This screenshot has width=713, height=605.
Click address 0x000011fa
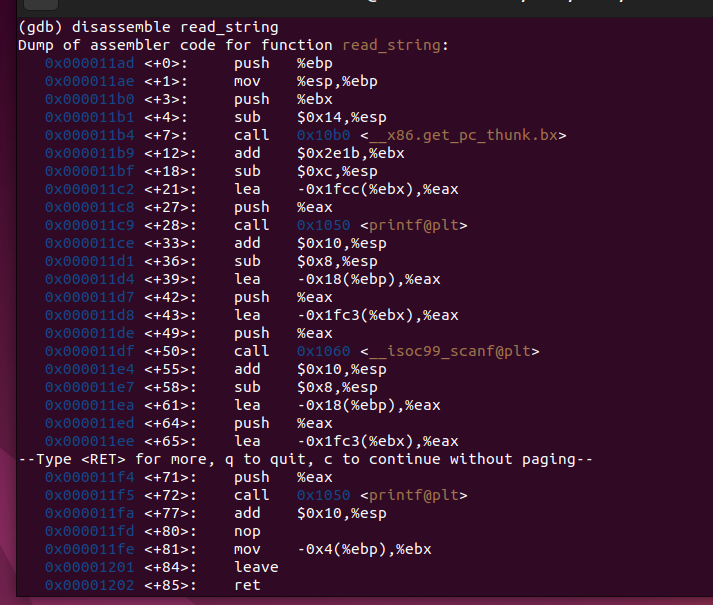[x=90, y=513]
